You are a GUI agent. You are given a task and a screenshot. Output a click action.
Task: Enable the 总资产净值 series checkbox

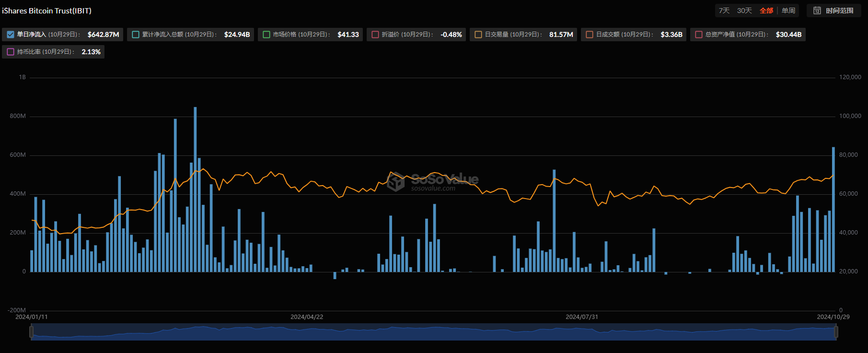tap(699, 35)
